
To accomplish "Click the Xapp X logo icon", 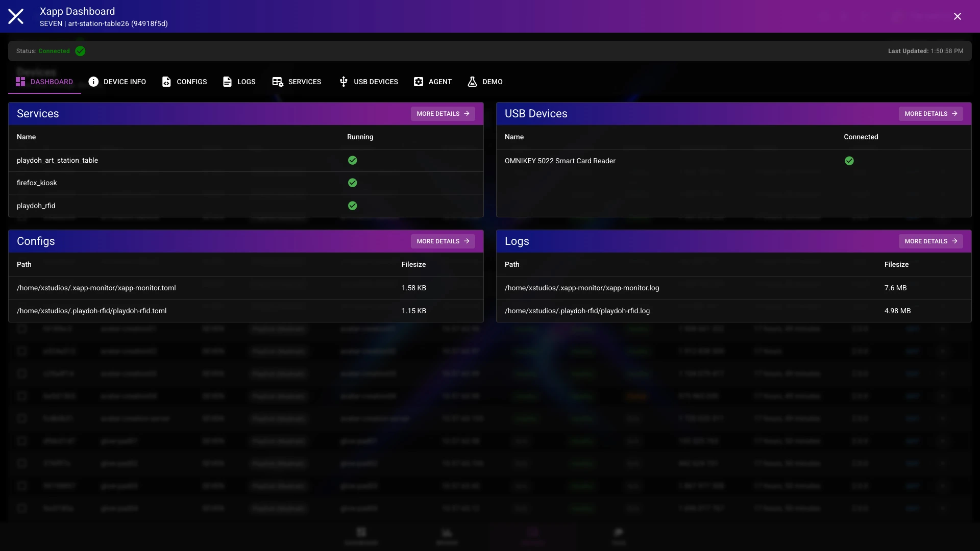I will pyautogui.click(x=16, y=16).
